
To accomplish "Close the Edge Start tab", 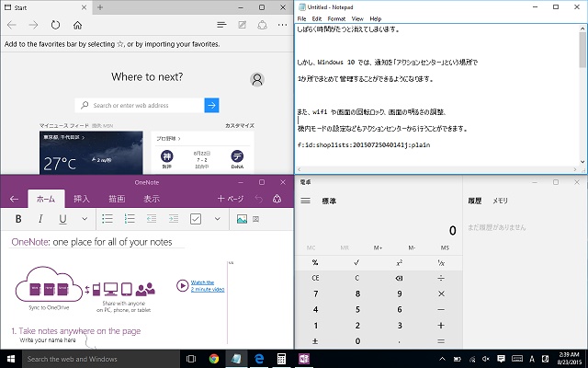I will click(x=84, y=7).
